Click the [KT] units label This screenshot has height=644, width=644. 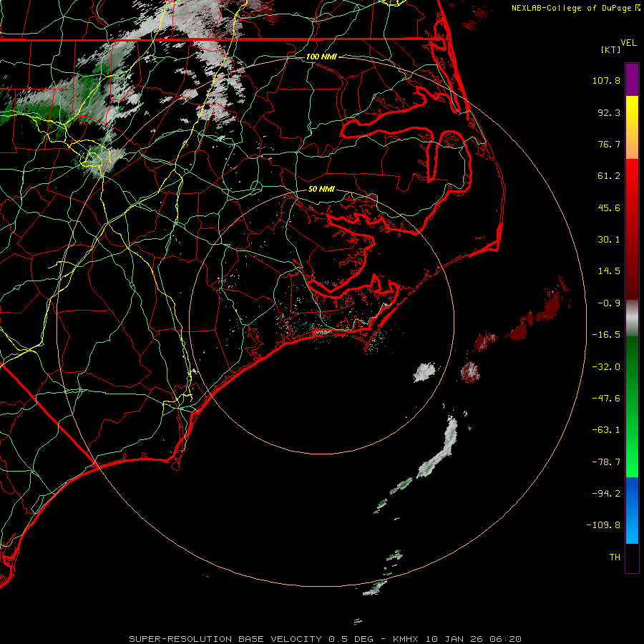pos(610,49)
